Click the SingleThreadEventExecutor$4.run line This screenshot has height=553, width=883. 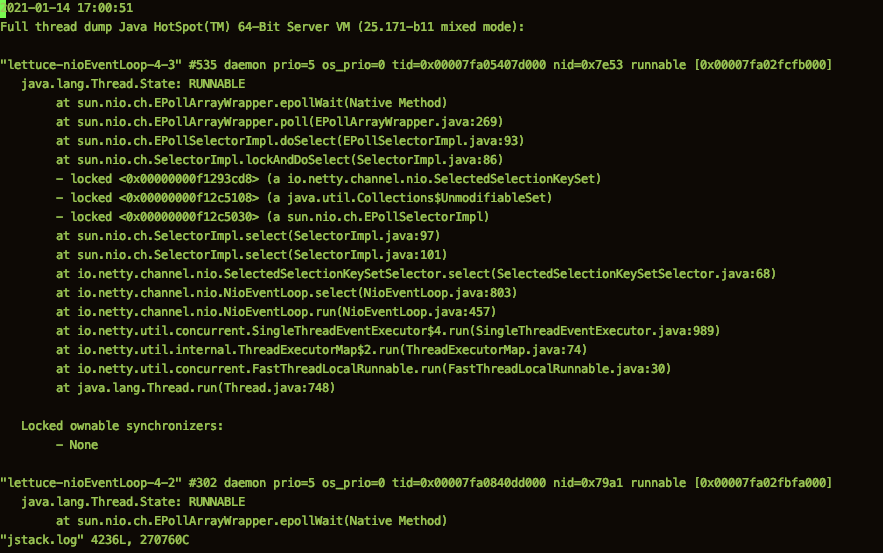click(388, 331)
